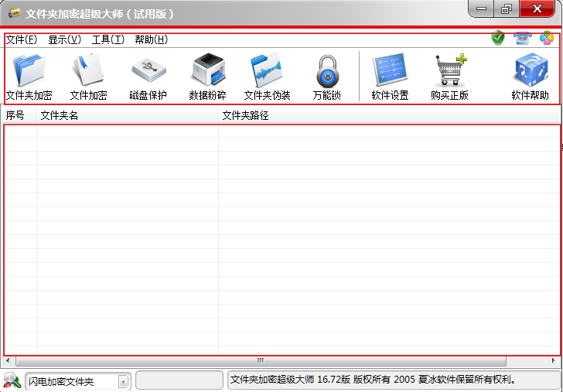Click the search magnifier icon in status bar
Screen dimensions: 563x392
coord(12,381)
